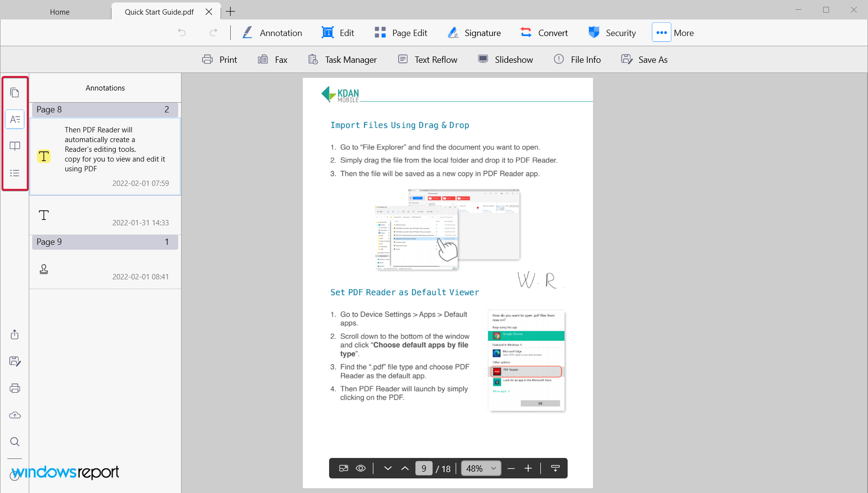Click the Annotations panel header

pyautogui.click(x=105, y=88)
